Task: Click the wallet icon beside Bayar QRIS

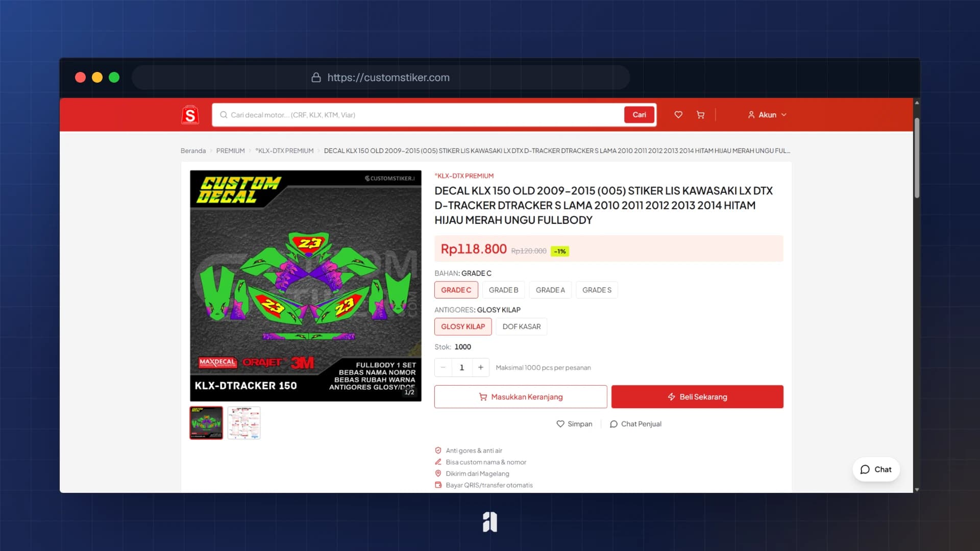Action: [438, 485]
